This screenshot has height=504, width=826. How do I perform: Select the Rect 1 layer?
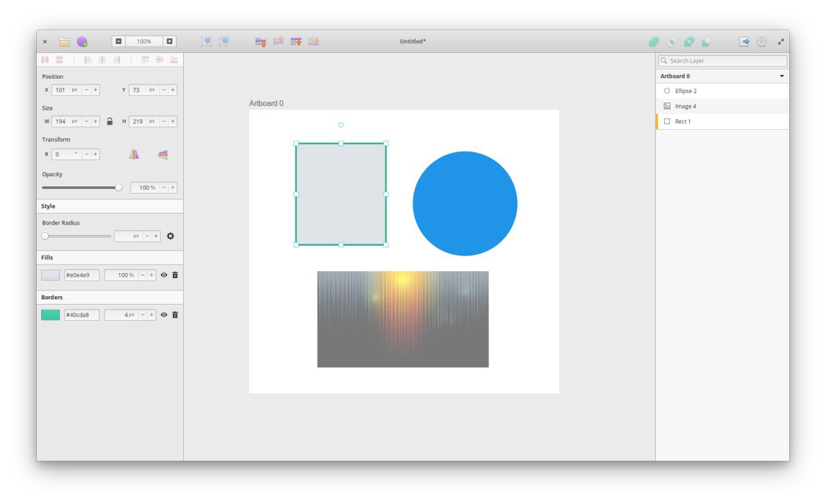(x=722, y=121)
